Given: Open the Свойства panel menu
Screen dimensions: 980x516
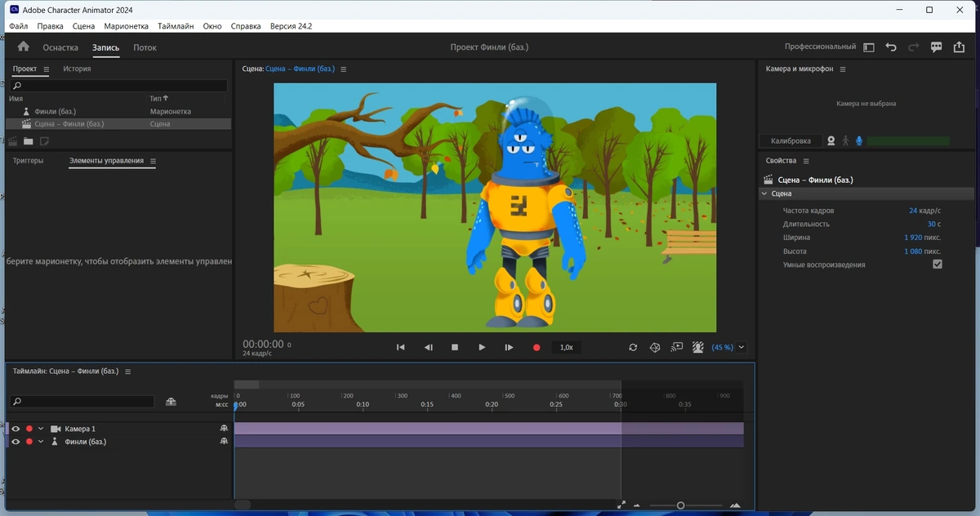Looking at the screenshot, I should tap(805, 161).
